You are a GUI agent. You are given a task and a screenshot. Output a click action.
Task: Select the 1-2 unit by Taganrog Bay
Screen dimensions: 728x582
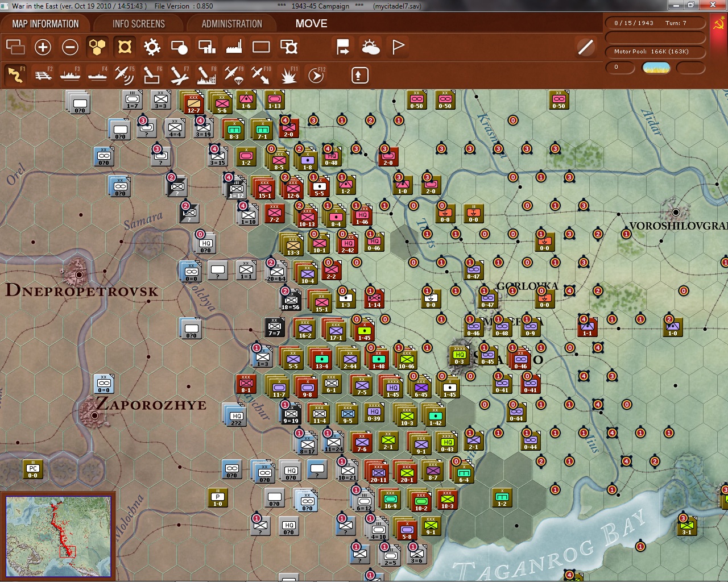(502, 498)
